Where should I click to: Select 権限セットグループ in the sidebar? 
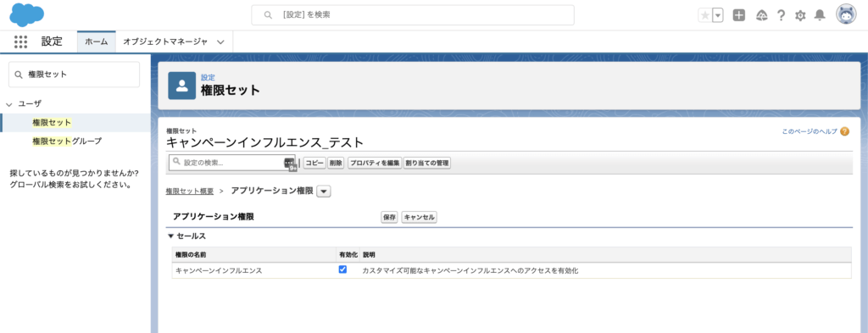67,141
